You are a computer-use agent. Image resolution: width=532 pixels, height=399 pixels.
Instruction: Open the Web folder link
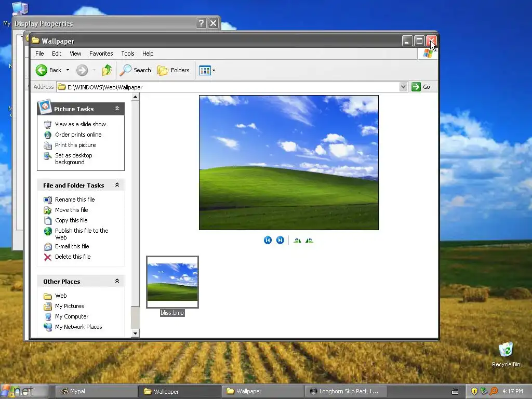coord(61,296)
